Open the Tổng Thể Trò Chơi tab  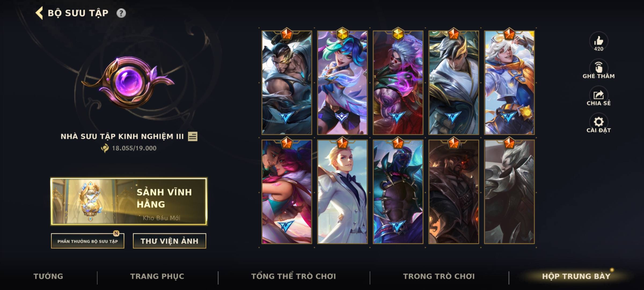point(294,276)
